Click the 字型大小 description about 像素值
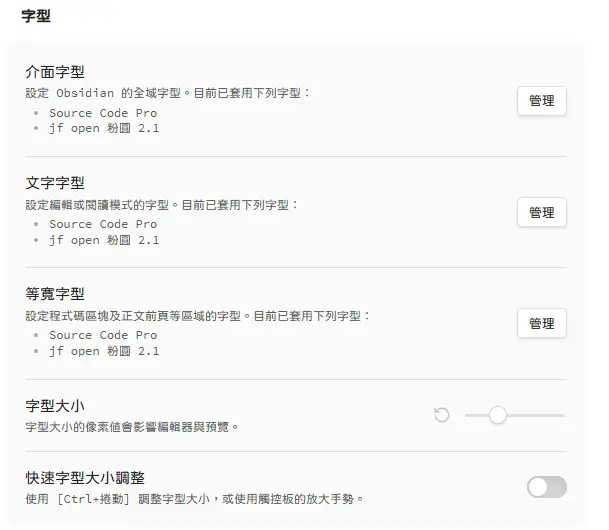 pos(132,426)
